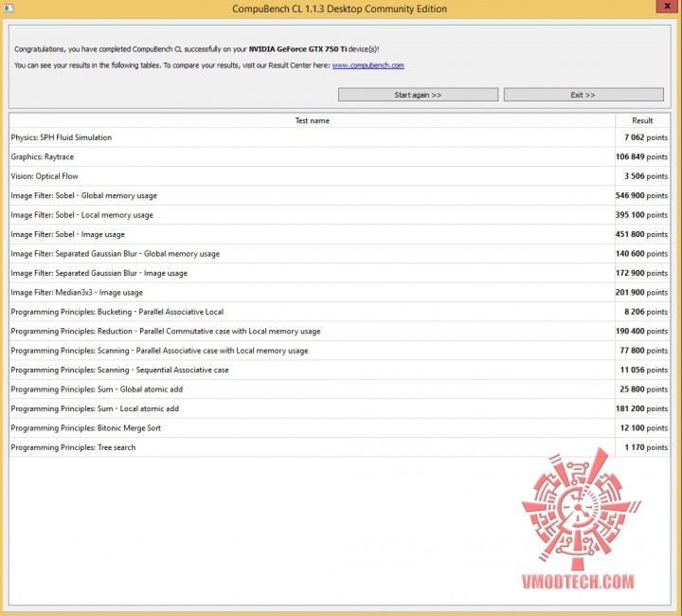Click the 77 800 points result
Image resolution: width=682 pixels, height=616 pixels.
[644, 351]
